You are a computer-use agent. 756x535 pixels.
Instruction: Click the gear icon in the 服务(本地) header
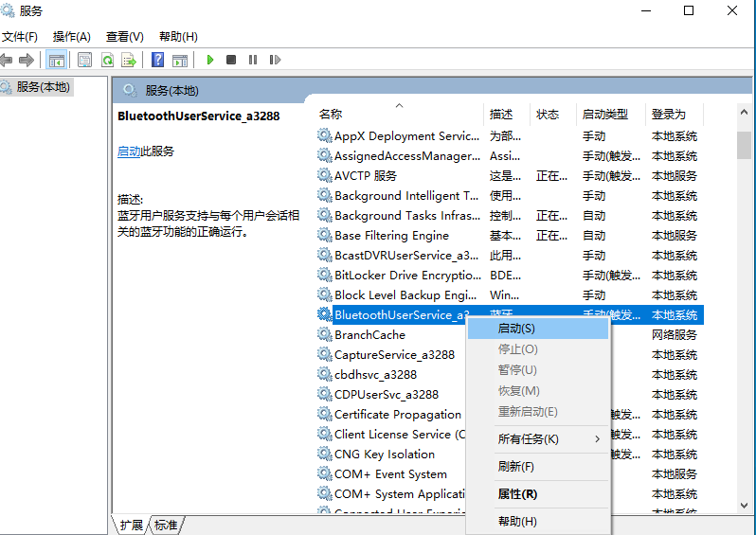coord(129,90)
